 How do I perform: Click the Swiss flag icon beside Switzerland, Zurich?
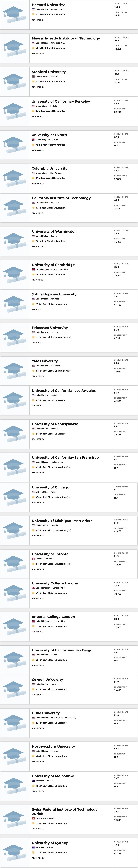[x=33, y=818]
